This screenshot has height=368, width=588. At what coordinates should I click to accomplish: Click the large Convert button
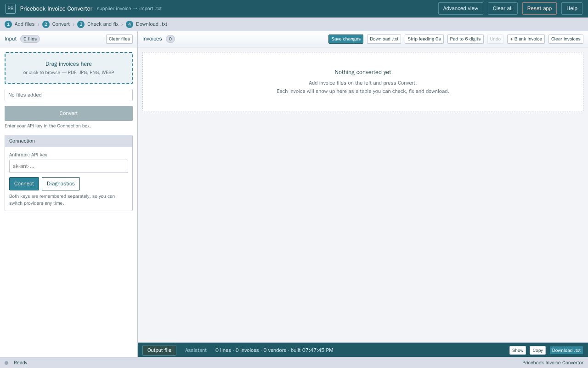(68, 113)
